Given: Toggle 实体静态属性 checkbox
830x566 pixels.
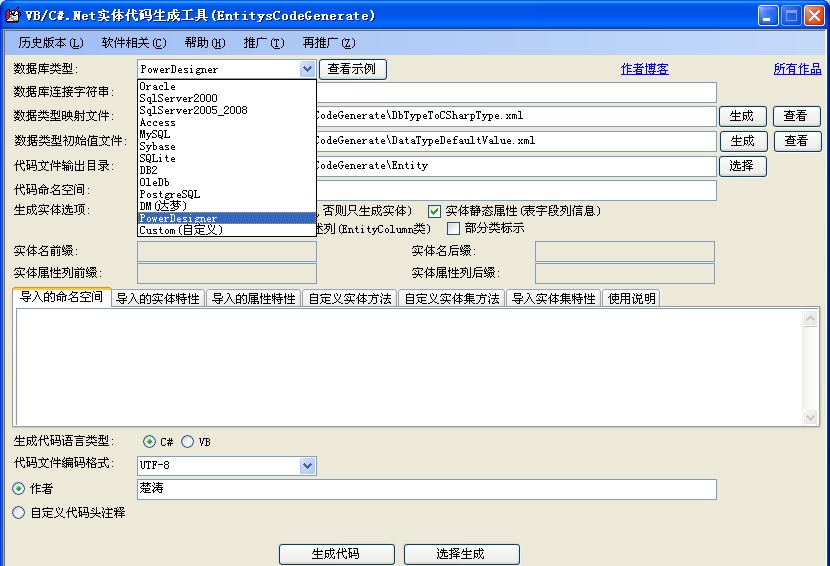Looking at the screenshot, I should 435,211.
